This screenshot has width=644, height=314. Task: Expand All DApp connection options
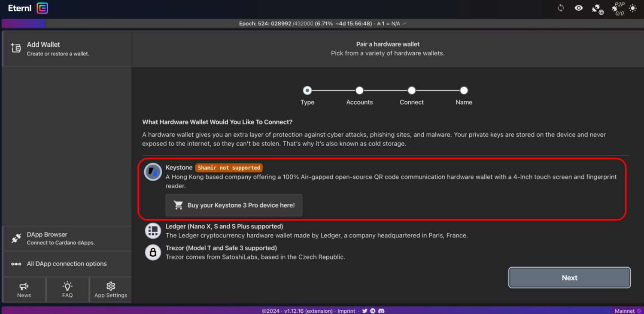pos(67,264)
